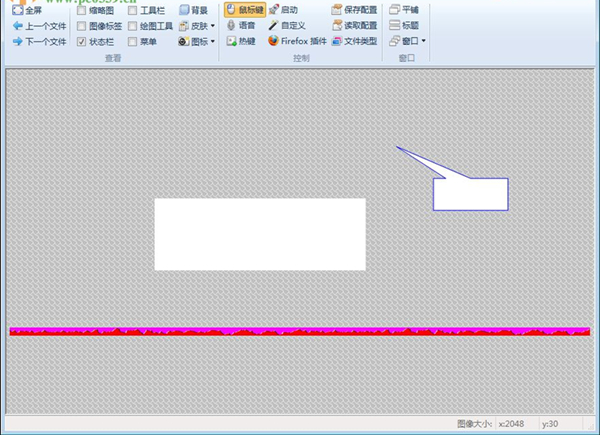Screen dimensions: 600x435
Task: Click the 全屏 fullscreen icon
Action: pos(17,10)
